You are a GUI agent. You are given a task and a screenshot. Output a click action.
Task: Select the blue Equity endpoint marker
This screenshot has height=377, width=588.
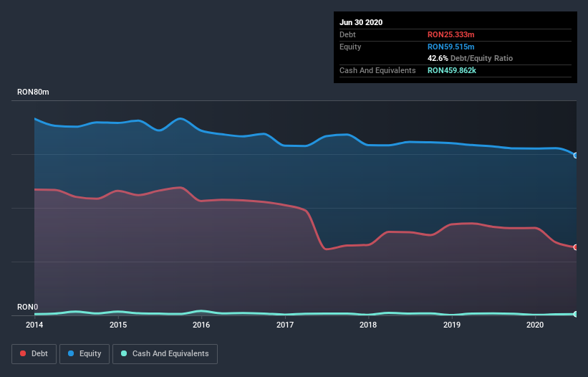[576, 156]
